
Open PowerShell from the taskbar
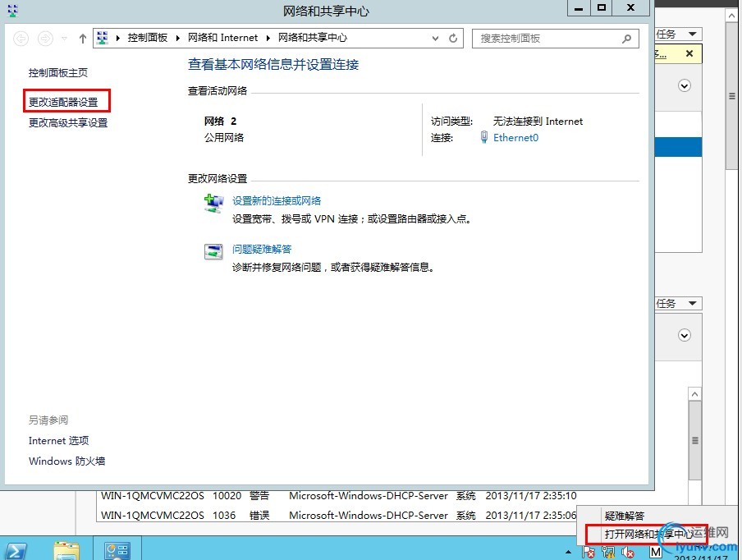pos(15,550)
